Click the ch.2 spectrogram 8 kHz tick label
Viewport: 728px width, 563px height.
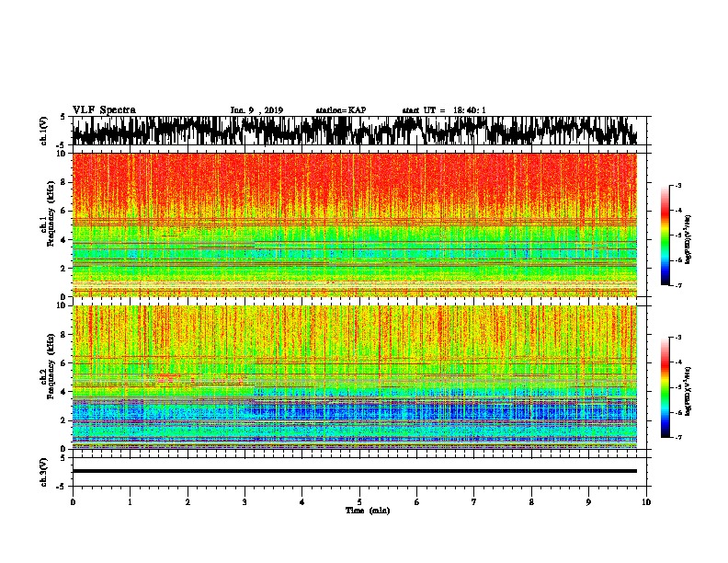[63, 335]
